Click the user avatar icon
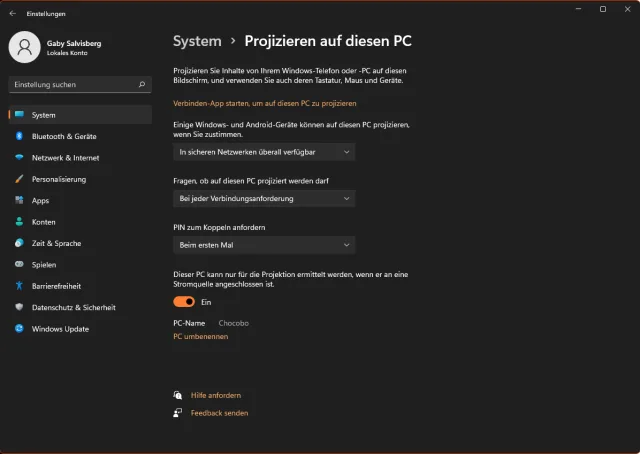Image resolution: width=640 pixels, height=454 pixels. click(24, 47)
